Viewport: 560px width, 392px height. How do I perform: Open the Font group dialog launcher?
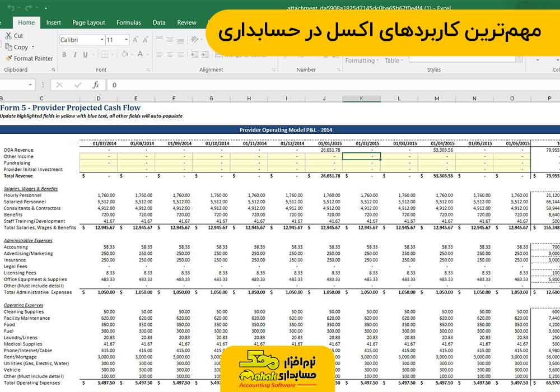[x=148, y=70]
